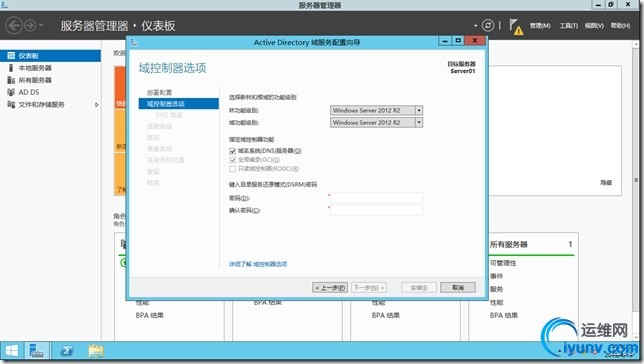The image size is (644, 364).
Task: Open the Tools (工具) menu
Action: click(x=568, y=25)
